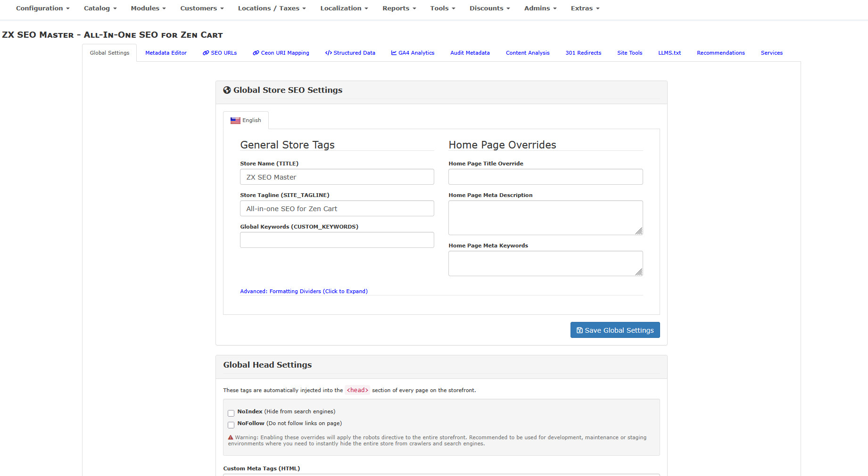Open the Admins dropdown menu

point(540,8)
